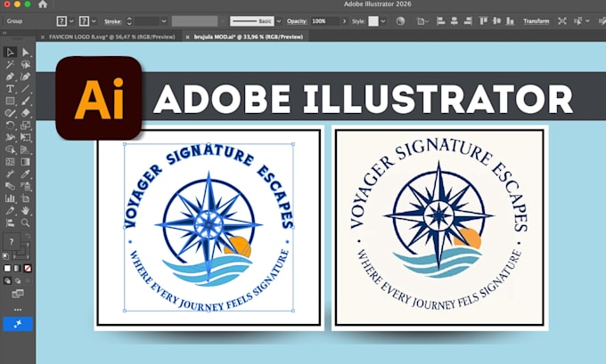The width and height of the screenshot is (606, 364).
Task: Select the Free Transform tool
Action: tap(25, 137)
